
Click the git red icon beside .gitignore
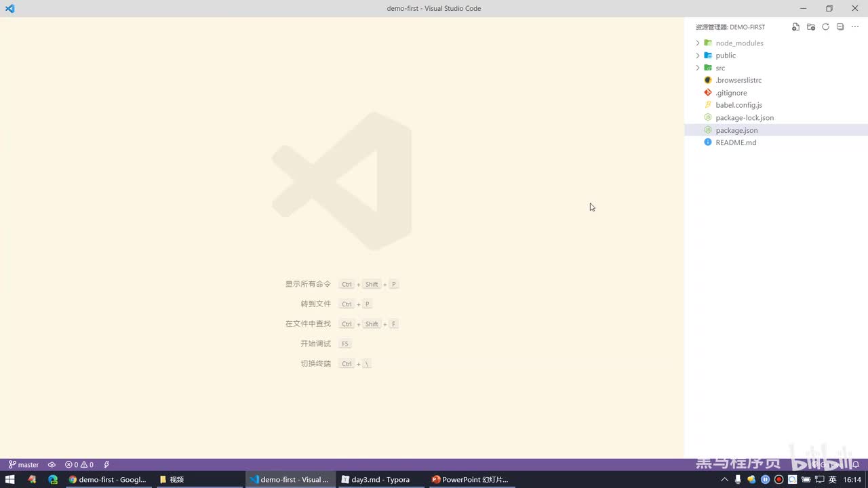click(708, 93)
